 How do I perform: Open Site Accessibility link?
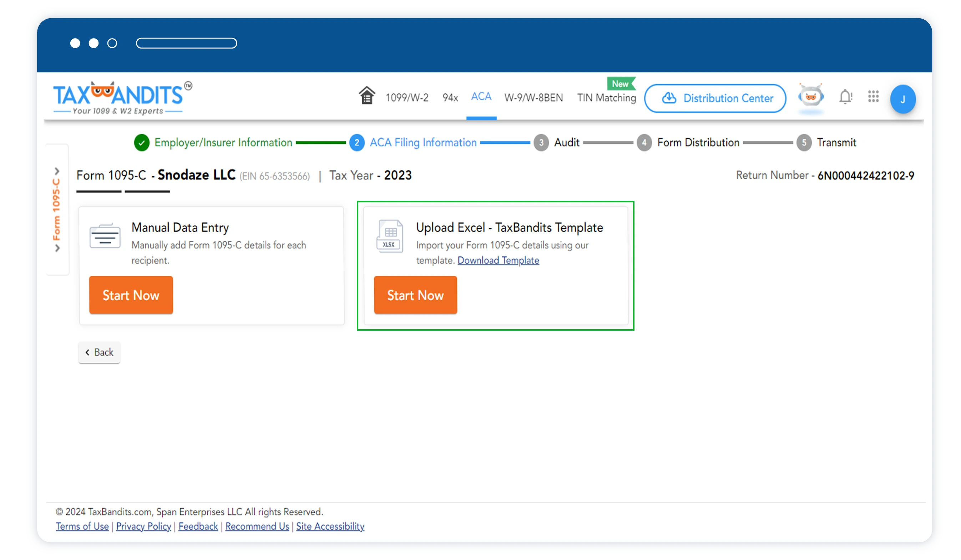330,526
